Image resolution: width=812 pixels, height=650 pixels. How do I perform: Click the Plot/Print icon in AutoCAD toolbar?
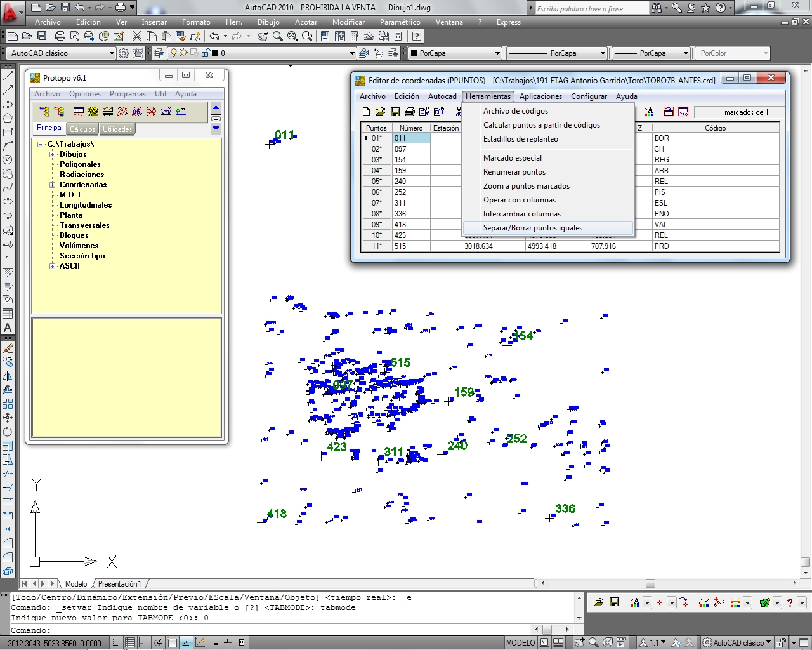coord(60,36)
